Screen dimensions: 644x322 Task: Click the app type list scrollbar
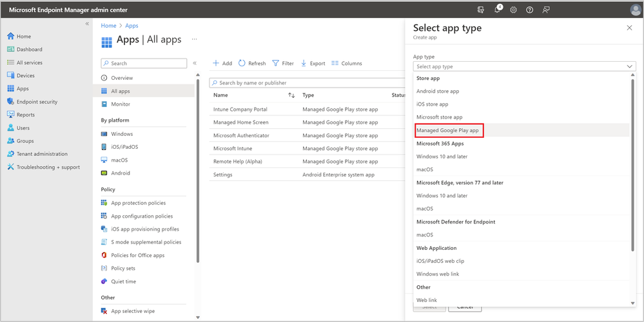(633, 164)
